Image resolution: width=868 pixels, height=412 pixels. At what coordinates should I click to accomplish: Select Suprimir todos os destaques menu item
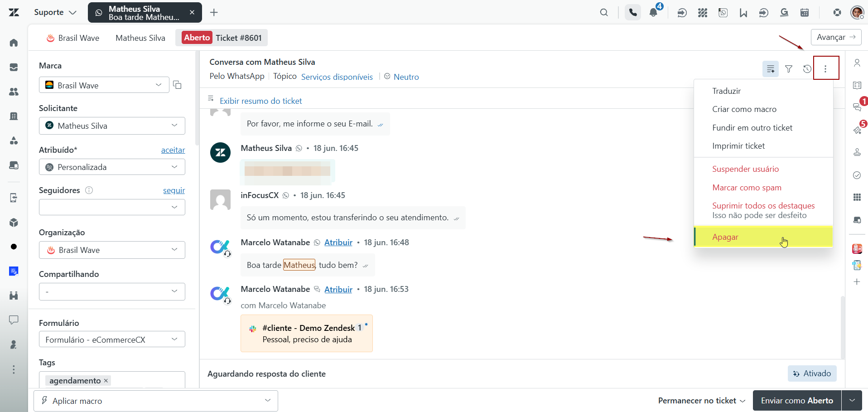(x=763, y=210)
